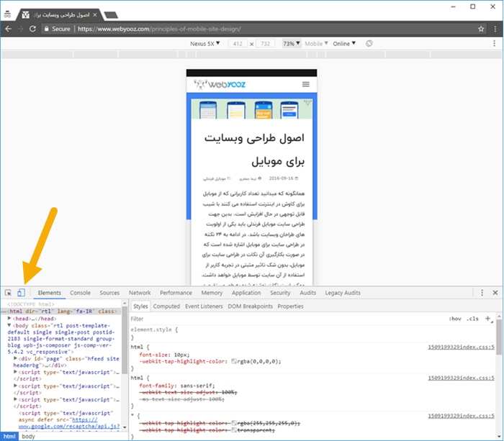Click the device width input field
504x441 pixels.
(x=238, y=43)
